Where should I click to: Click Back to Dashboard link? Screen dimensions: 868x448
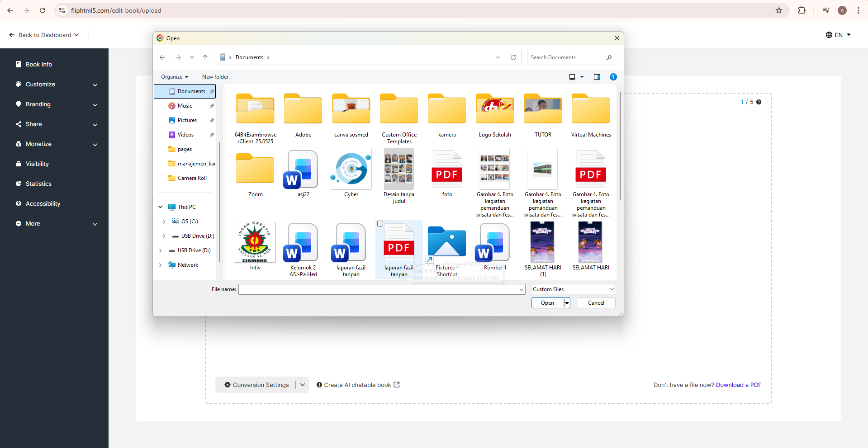[44, 35]
